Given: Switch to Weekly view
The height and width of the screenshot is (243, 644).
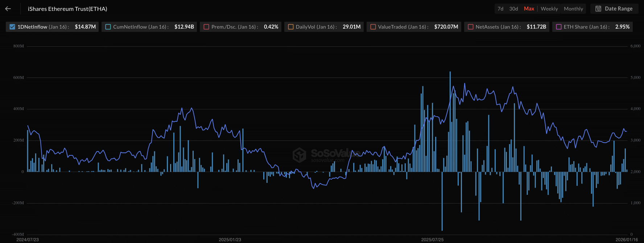Looking at the screenshot, I should click(549, 9).
